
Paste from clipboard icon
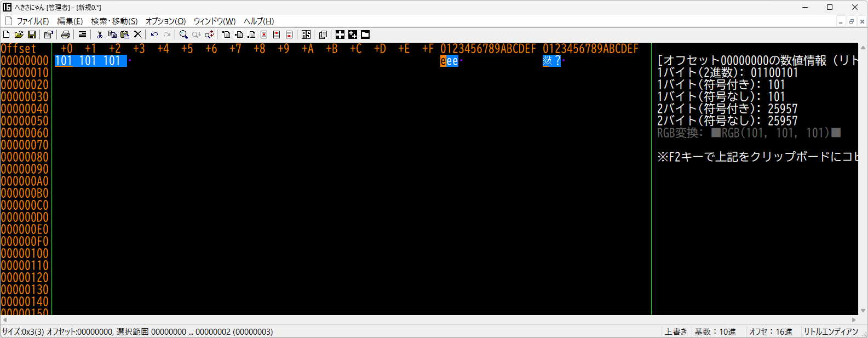125,35
